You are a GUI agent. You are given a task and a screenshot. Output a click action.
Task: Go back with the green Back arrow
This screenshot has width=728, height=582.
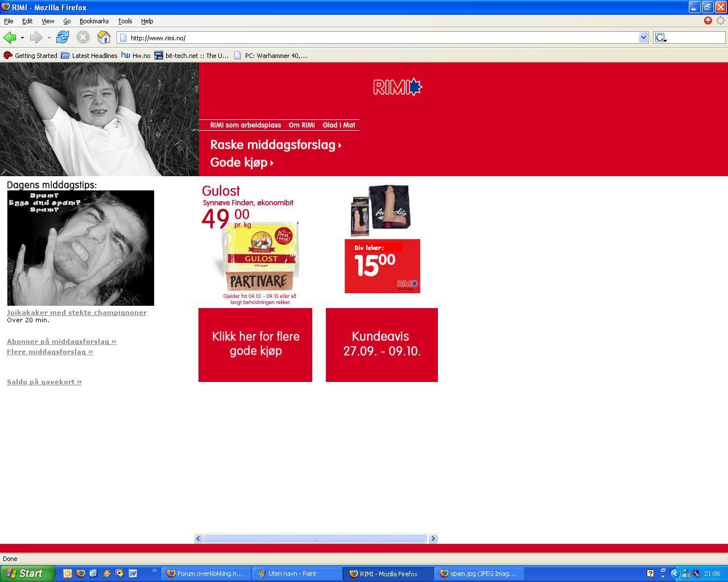[x=10, y=38]
